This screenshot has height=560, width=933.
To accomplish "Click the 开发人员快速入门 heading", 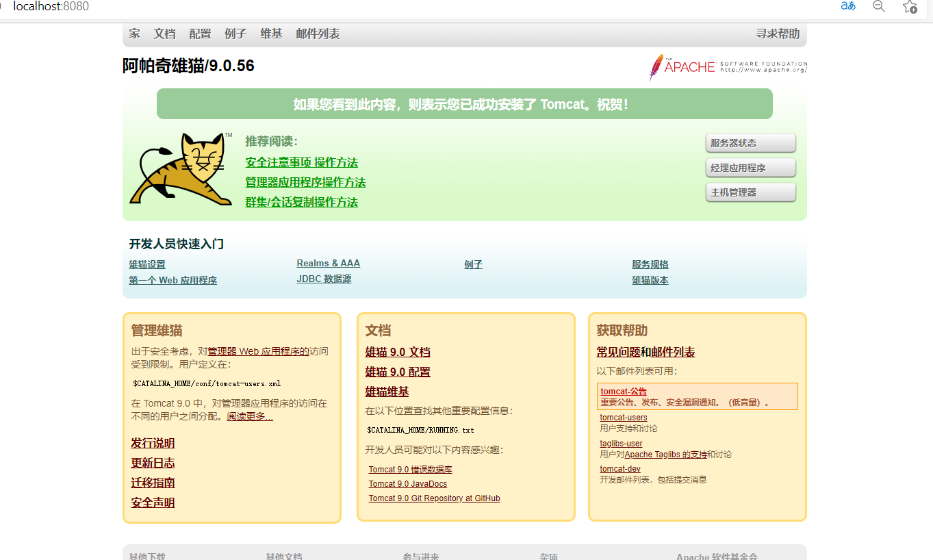I will [177, 244].
